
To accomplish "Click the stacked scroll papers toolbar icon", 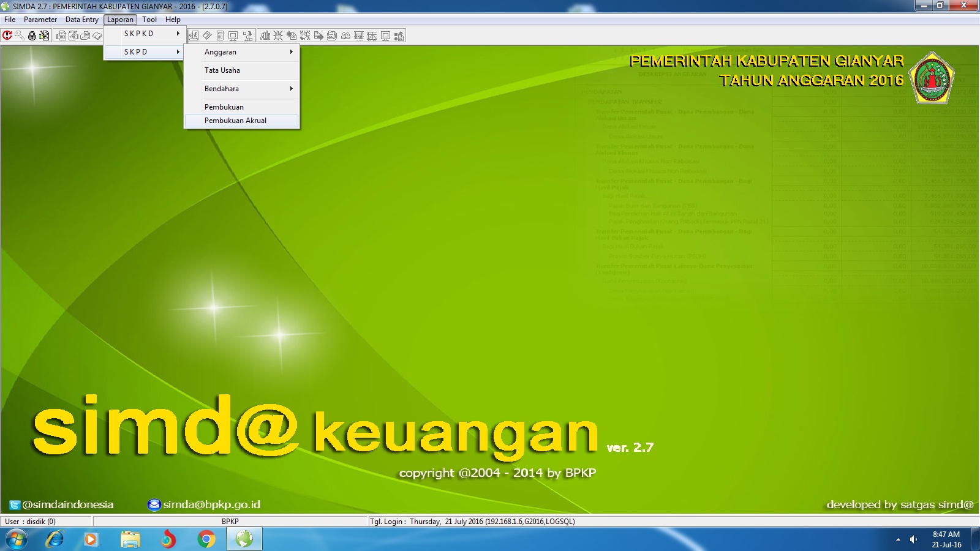I will point(332,36).
